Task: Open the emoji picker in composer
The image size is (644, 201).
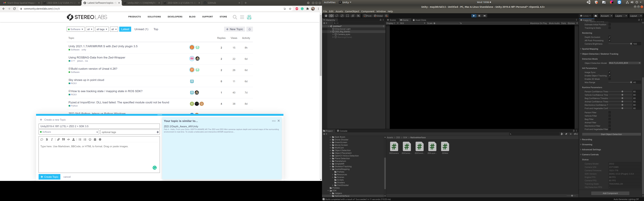Action: pyautogui.click(x=90, y=140)
